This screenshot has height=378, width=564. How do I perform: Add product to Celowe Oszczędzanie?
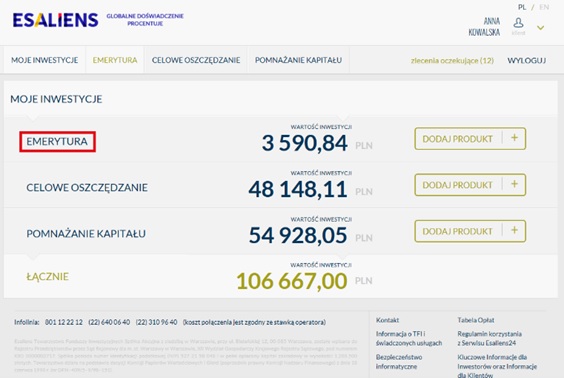[470, 185]
